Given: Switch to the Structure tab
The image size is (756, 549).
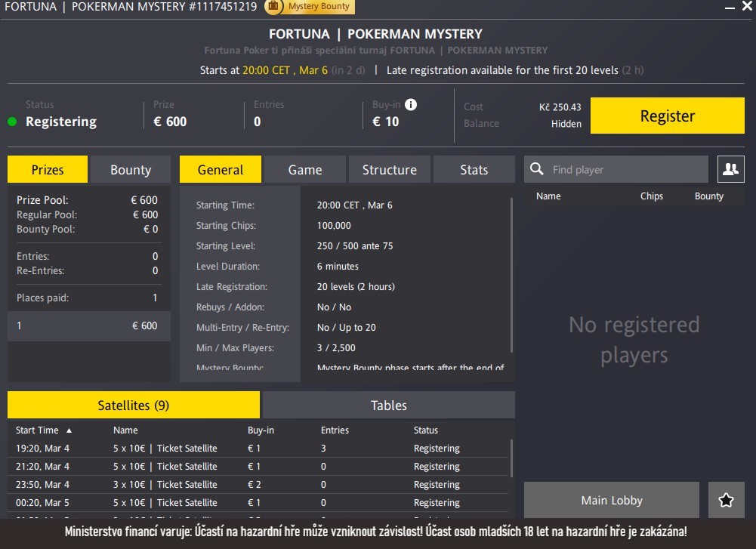Looking at the screenshot, I should click(390, 169).
